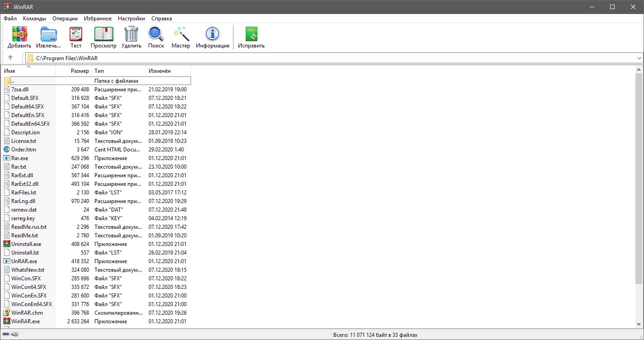644x340 pixels.
Task: Click the UnRAR.exe file icon
Action: click(x=7, y=261)
